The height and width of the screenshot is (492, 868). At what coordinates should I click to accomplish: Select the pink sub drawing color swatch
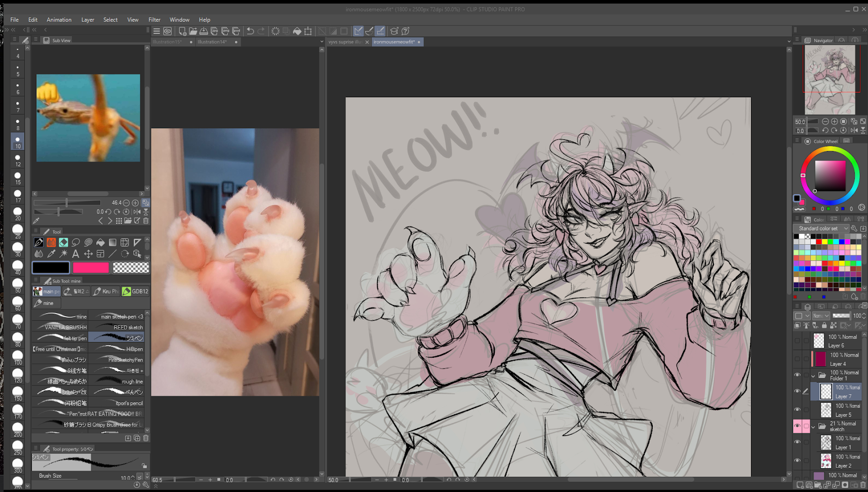[x=91, y=268]
